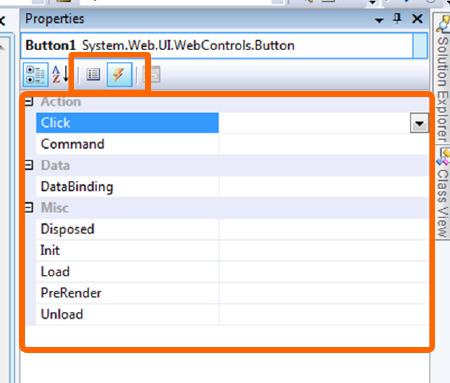Screen dimensions: 450x383
Task: Click the Load event value field
Action: tap(324, 272)
